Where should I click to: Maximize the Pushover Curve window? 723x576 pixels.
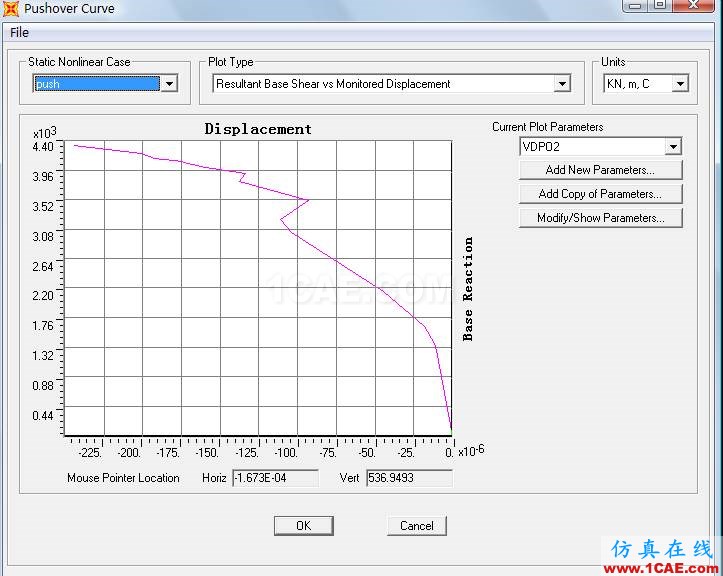660,5
